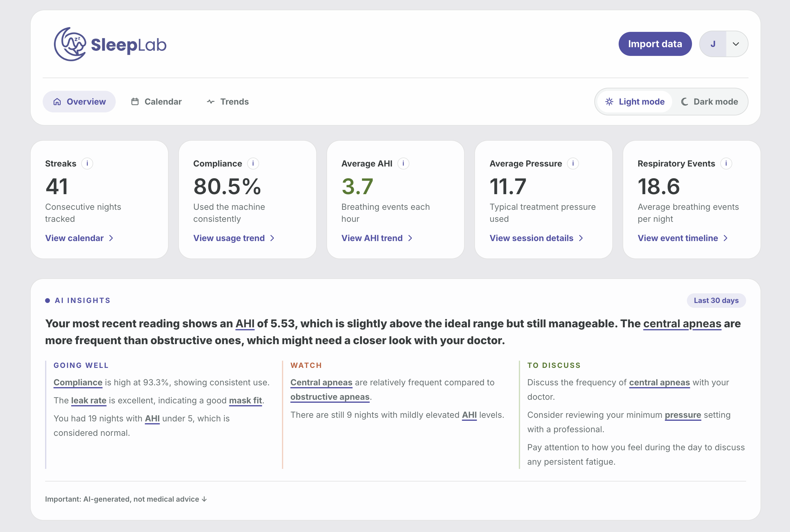Click the SleepLab moon logo
Screen dimensions: 790x532
point(71,44)
